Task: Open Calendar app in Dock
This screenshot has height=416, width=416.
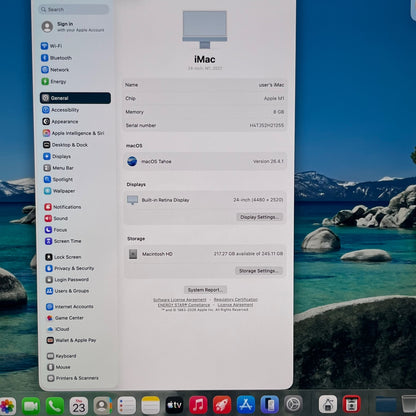Action: pos(79,406)
